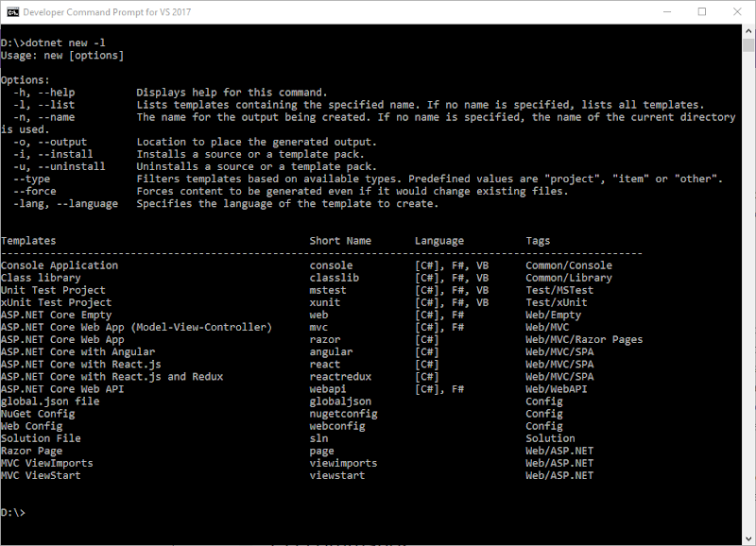
Task: Click the short name 'console'
Action: [332, 265]
